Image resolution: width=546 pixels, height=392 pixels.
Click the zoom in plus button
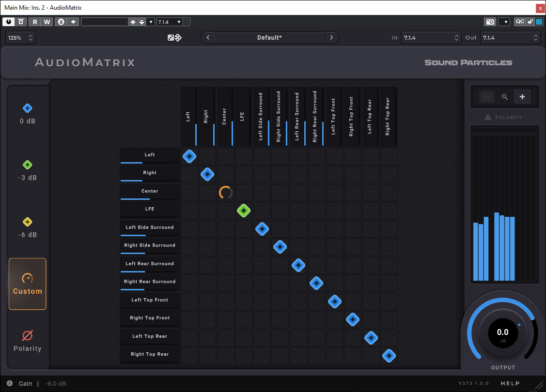522,97
